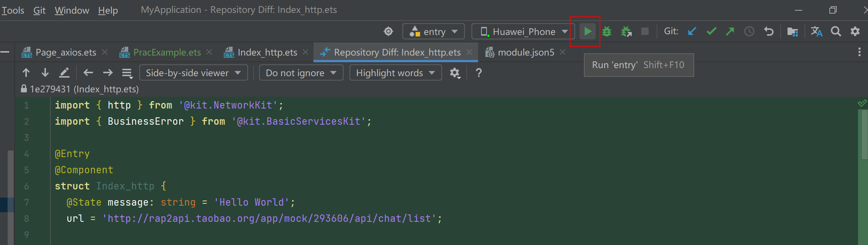868x245 pixels.
Task: Open the Tools menu
Action: point(13,10)
